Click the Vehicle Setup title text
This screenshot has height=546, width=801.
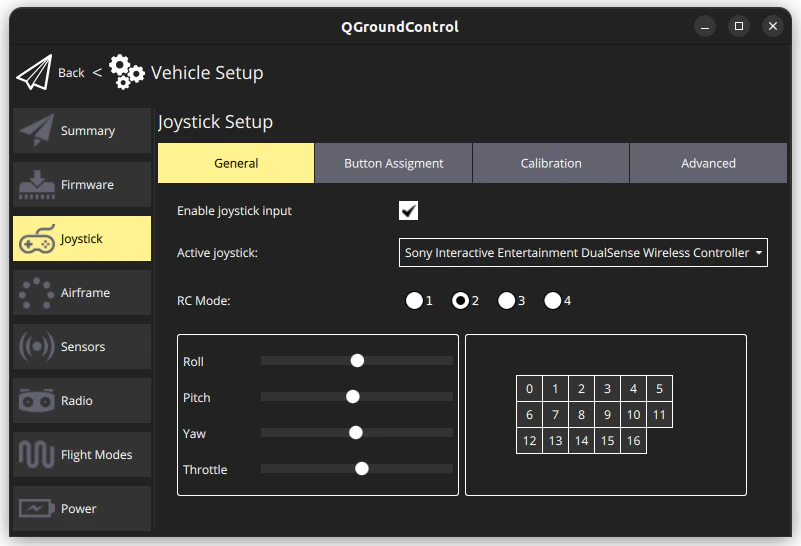tap(207, 73)
